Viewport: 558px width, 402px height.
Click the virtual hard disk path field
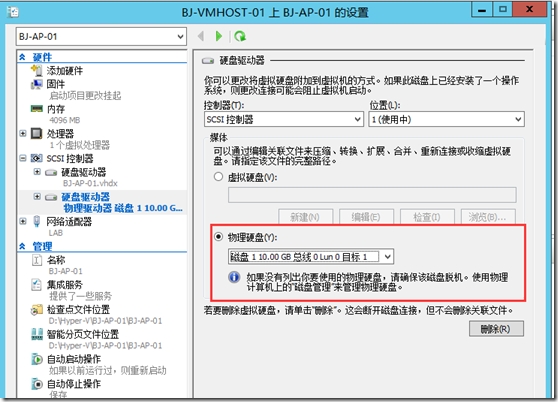pyautogui.click(x=372, y=195)
